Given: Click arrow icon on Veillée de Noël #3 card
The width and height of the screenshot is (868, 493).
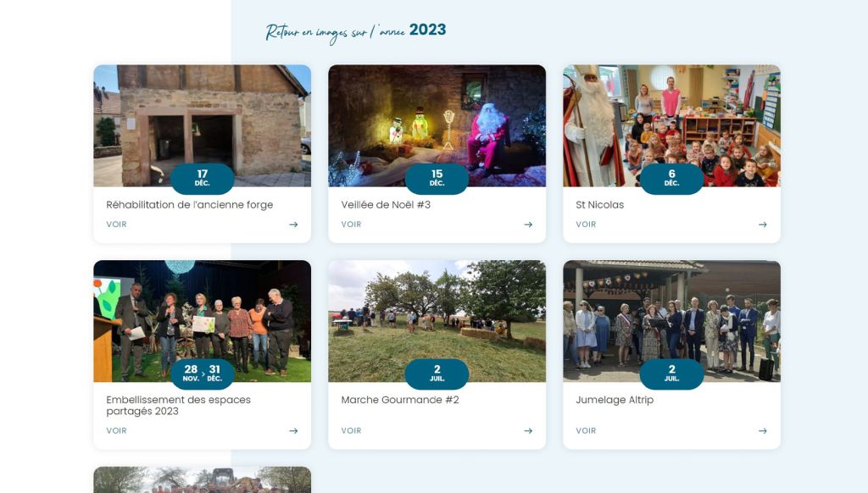Looking at the screenshot, I should (528, 224).
